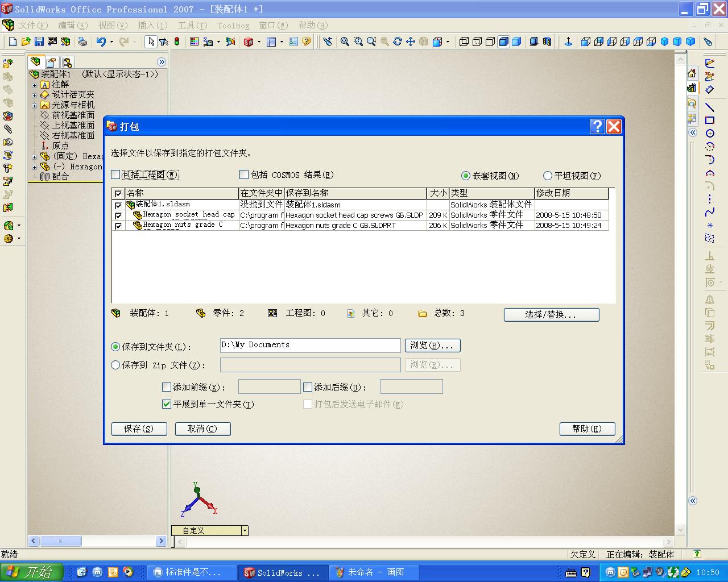Expand the 注解 tree node
This screenshot has width=728, height=582.
(34, 85)
